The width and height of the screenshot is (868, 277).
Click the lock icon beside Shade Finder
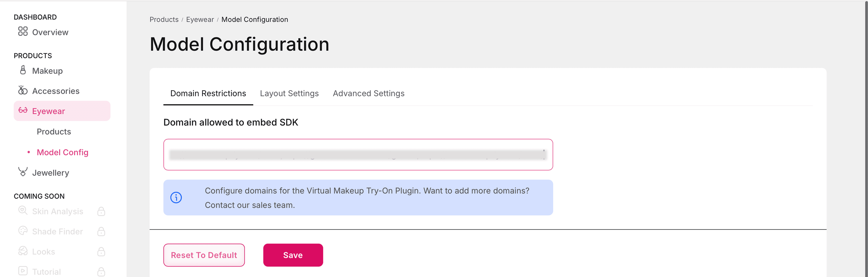101,231
